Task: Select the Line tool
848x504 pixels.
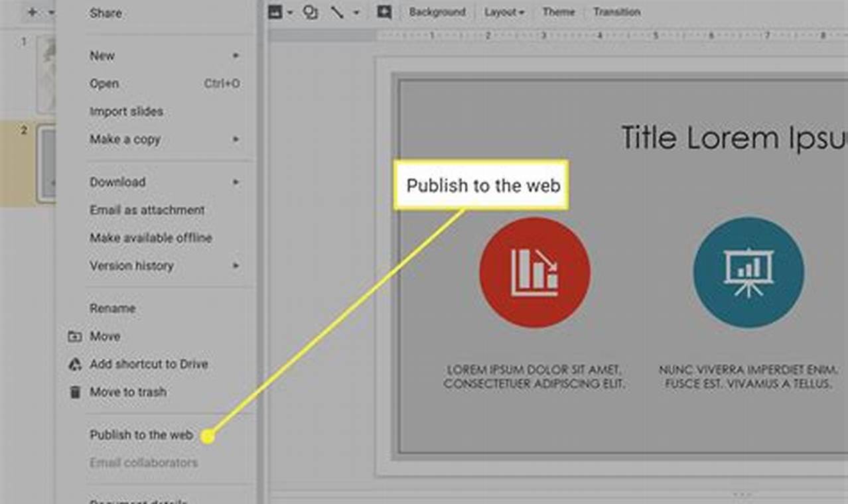Action: pyautogui.click(x=336, y=12)
